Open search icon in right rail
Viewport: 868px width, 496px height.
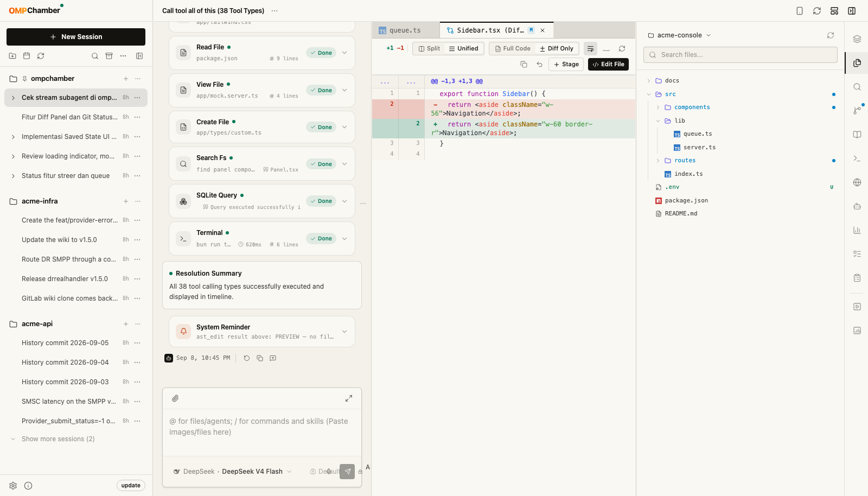pos(857,87)
